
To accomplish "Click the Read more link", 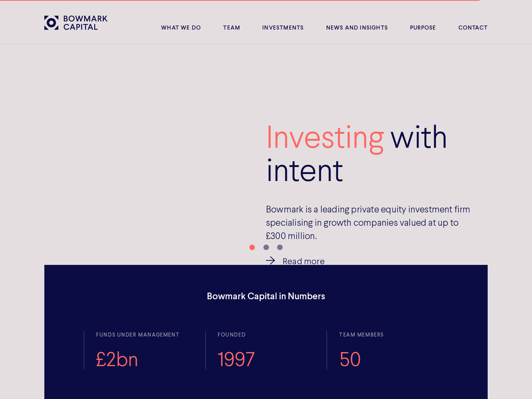I will point(303,261).
